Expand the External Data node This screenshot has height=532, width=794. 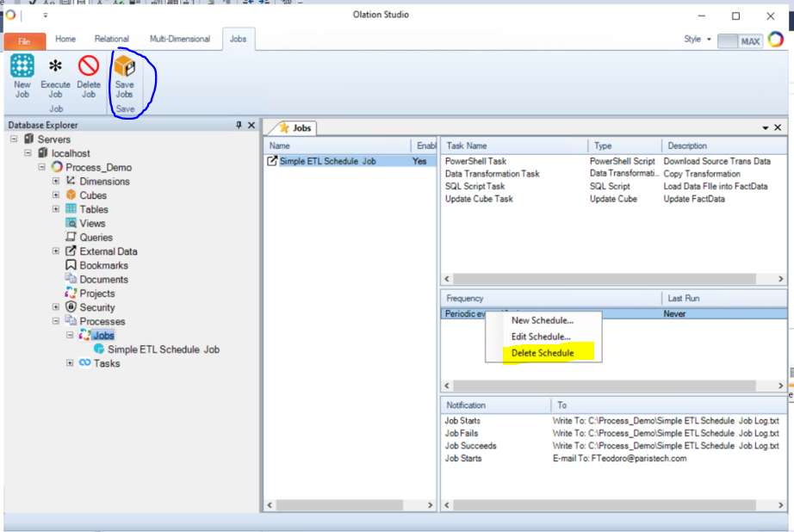(x=56, y=251)
